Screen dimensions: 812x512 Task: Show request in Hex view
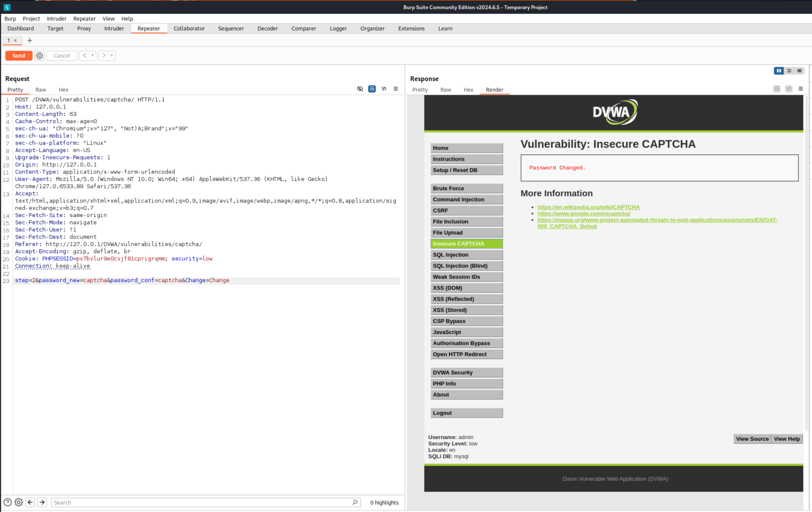click(x=63, y=90)
